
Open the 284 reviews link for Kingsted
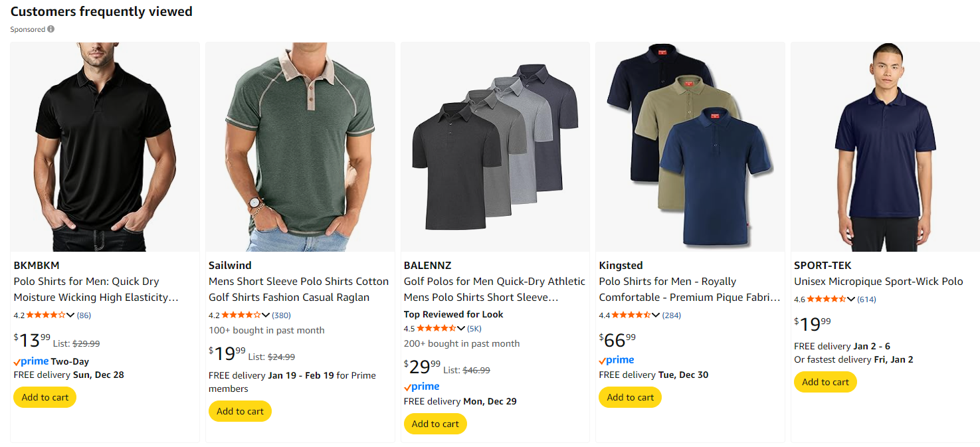point(672,315)
